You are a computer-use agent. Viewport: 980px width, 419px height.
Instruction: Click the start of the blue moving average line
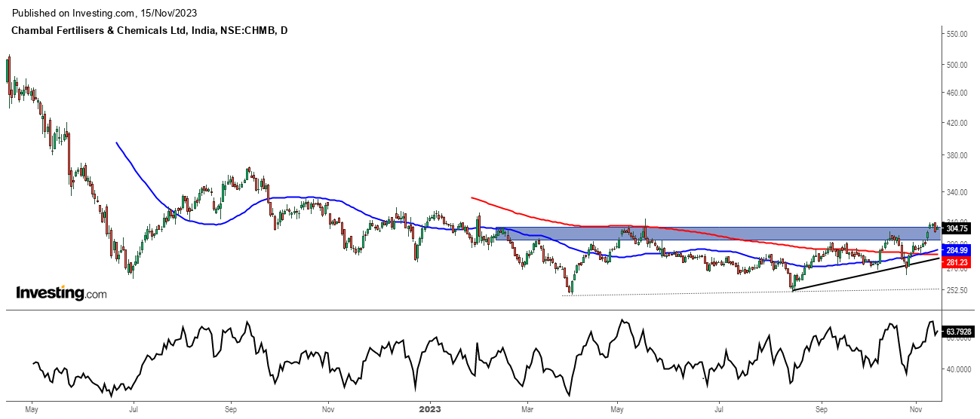116,142
